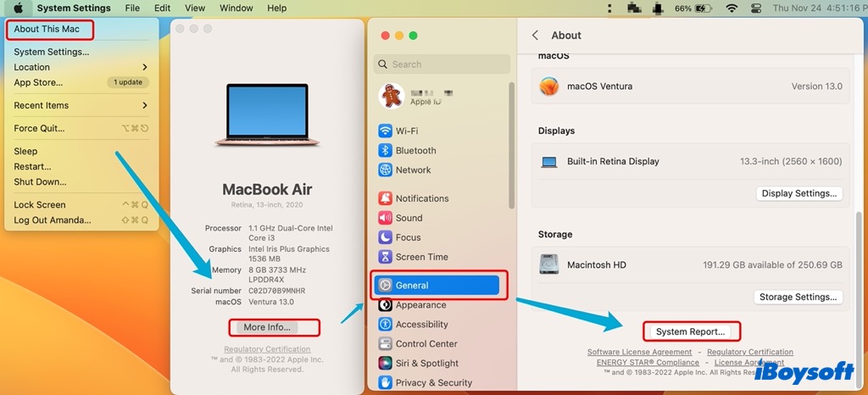Click the settings sidebar scrollbar
The image size is (868, 395).
(512, 146)
